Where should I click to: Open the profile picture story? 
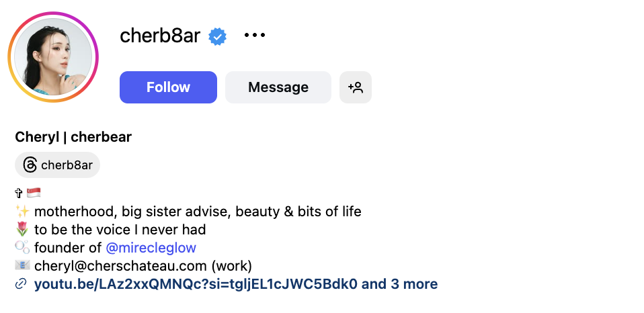pos(54,57)
